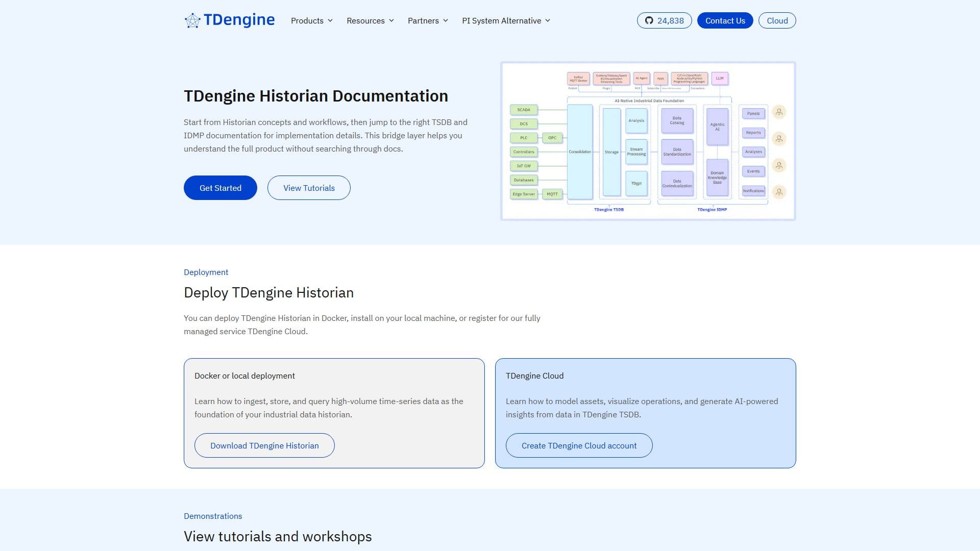This screenshot has width=980, height=551.
Task: Open the GitHub stars link showing 24,838
Action: 664,20
